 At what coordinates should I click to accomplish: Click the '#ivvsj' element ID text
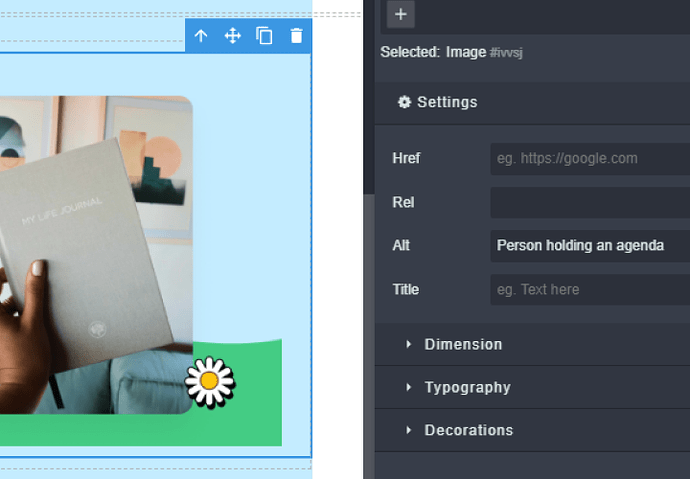[x=506, y=53]
